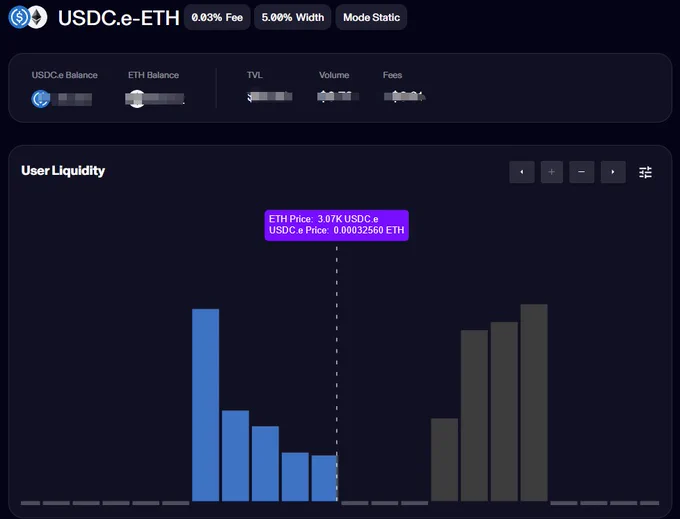This screenshot has height=519, width=680.
Task: Click the blue bar touching the price line
Action: pyautogui.click(x=324, y=478)
